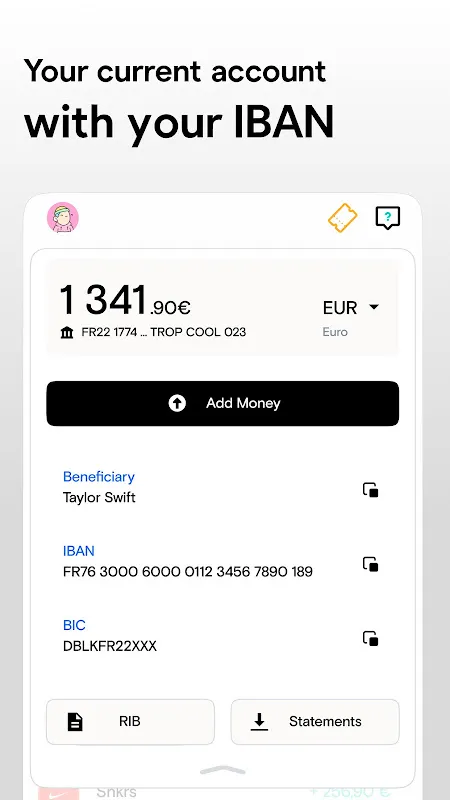The width and height of the screenshot is (450, 800).
Task: Expand the EUR currency dropdown arrow
Action: [374, 307]
